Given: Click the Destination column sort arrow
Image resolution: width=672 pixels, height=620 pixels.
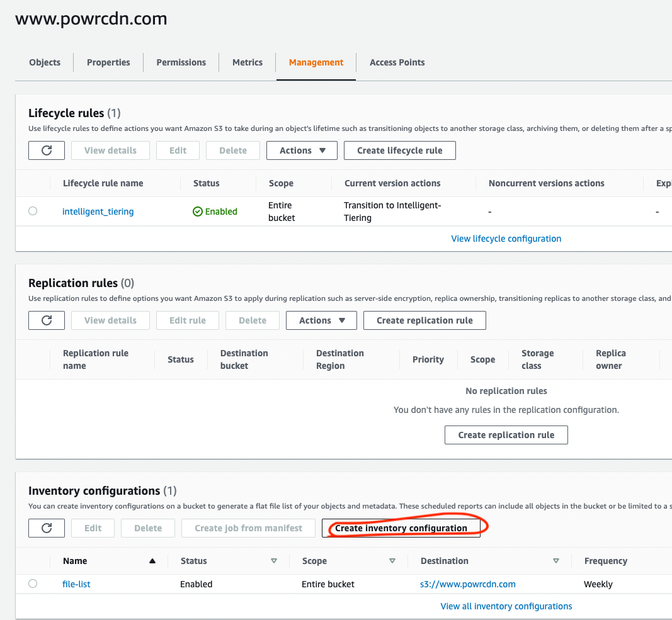Looking at the screenshot, I should (x=556, y=561).
